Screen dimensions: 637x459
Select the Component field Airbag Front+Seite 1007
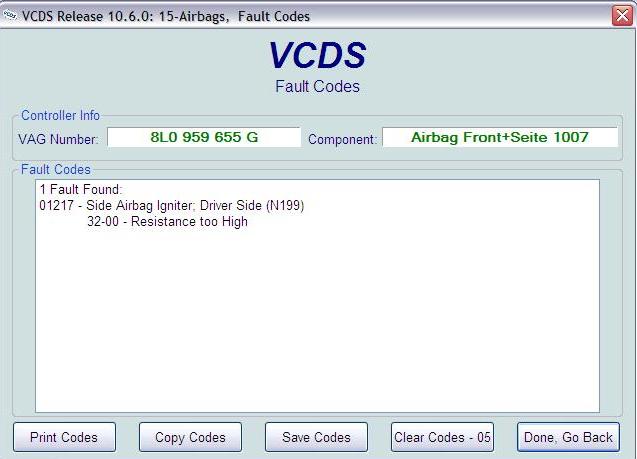click(x=500, y=137)
